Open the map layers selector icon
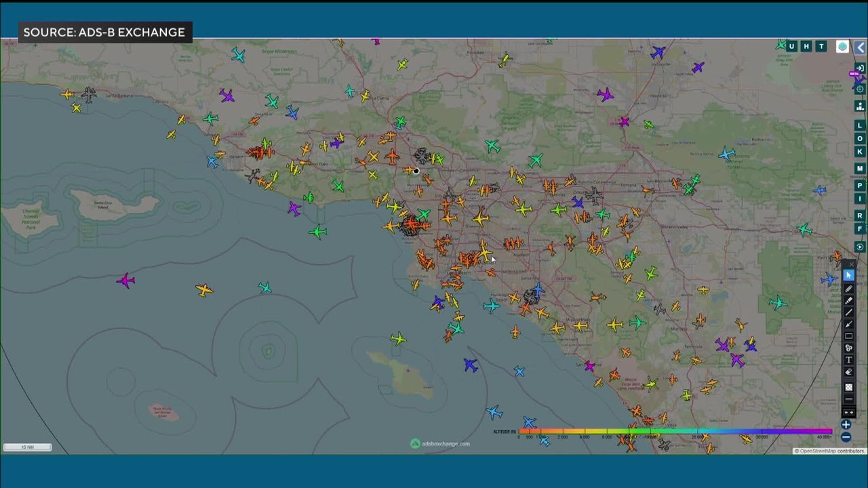 point(842,46)
